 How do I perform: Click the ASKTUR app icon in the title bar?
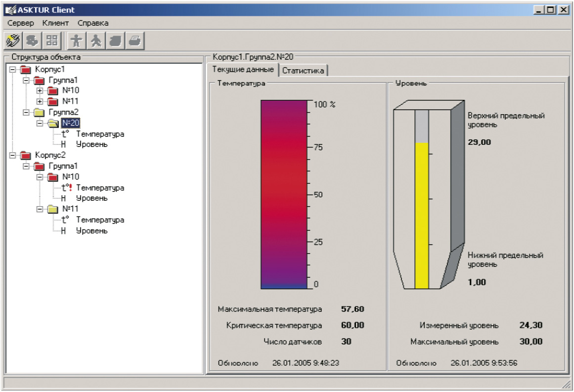tap(11, 10)
